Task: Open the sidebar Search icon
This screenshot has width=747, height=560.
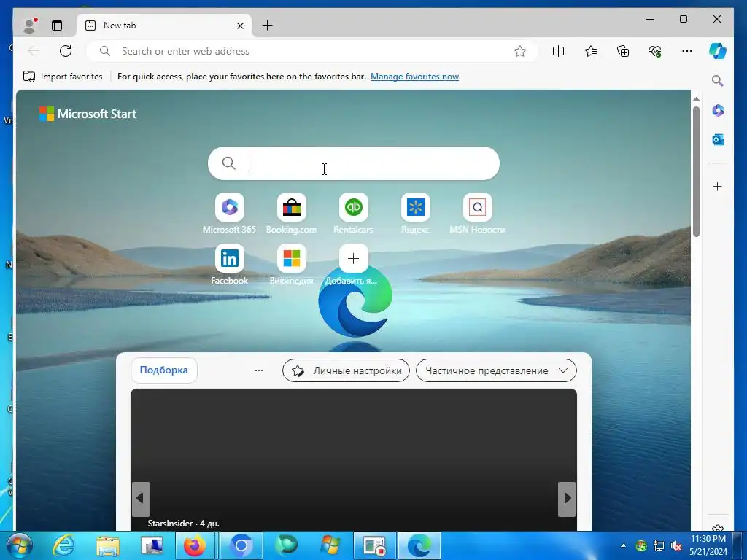Action: 718,81
